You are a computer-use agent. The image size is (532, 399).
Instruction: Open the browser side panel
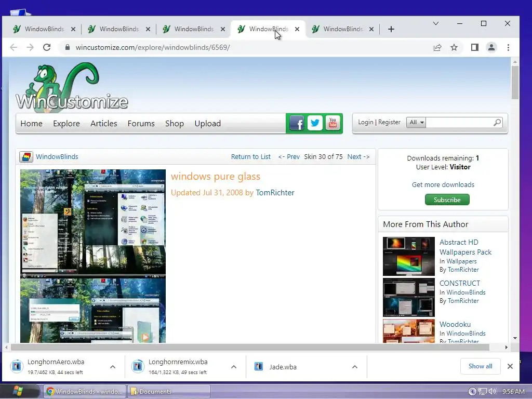click(x=475, y=47)
